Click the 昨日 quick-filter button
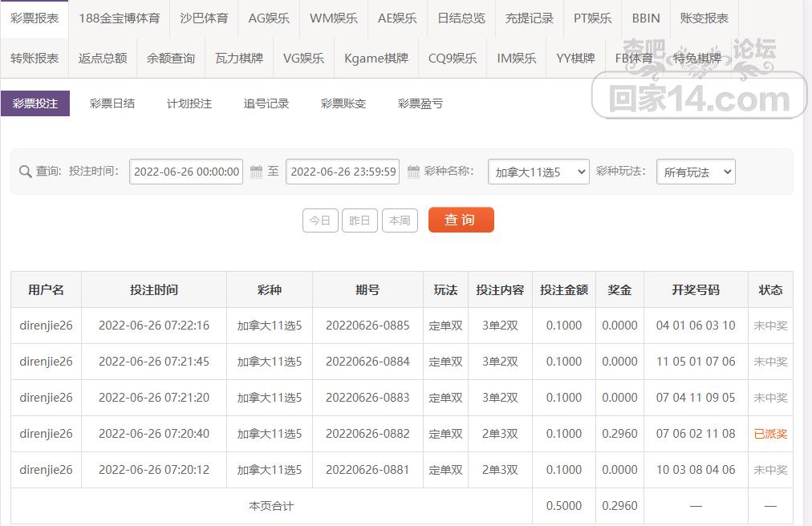Viewport: 812px width, 526px height. (x=359, y=221)
